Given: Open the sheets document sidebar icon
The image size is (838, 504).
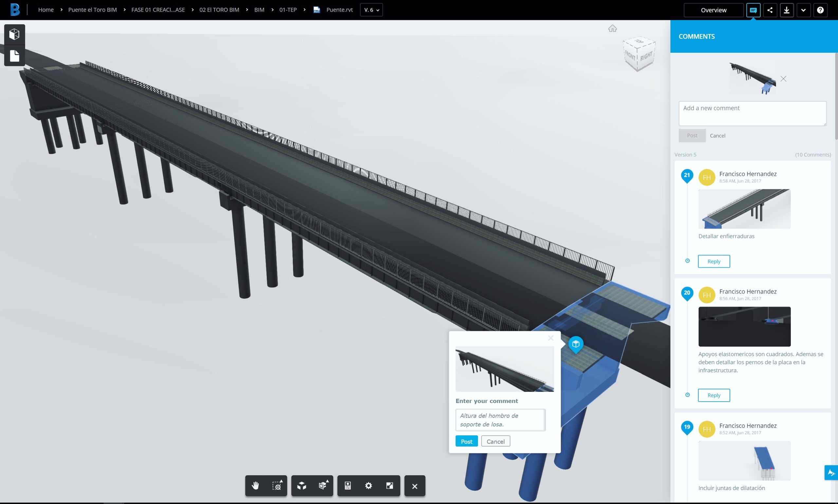Looking at the screenshot, I should [x=14, y=56].
